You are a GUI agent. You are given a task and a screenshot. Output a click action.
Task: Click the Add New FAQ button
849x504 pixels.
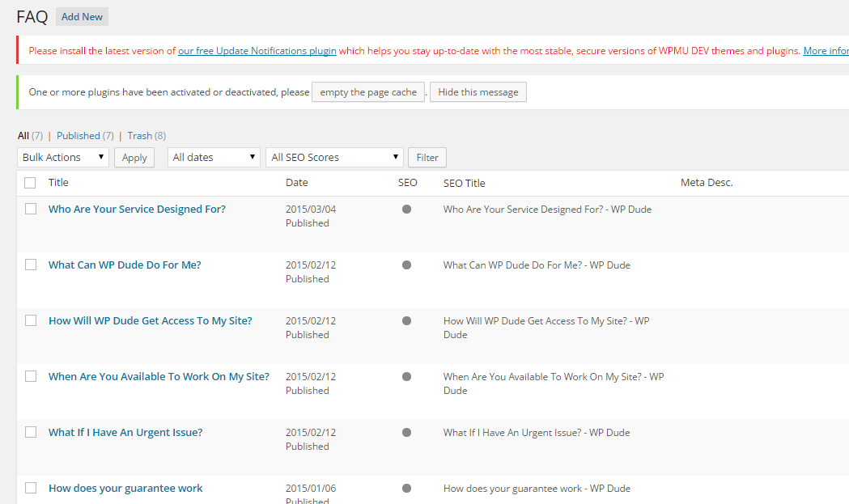pos(82,17)
